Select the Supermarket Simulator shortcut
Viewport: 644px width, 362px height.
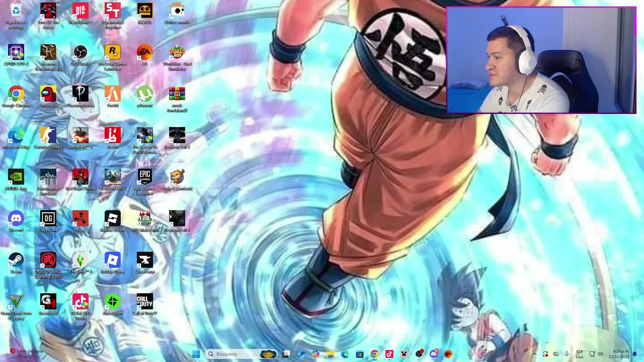[48, 182]
